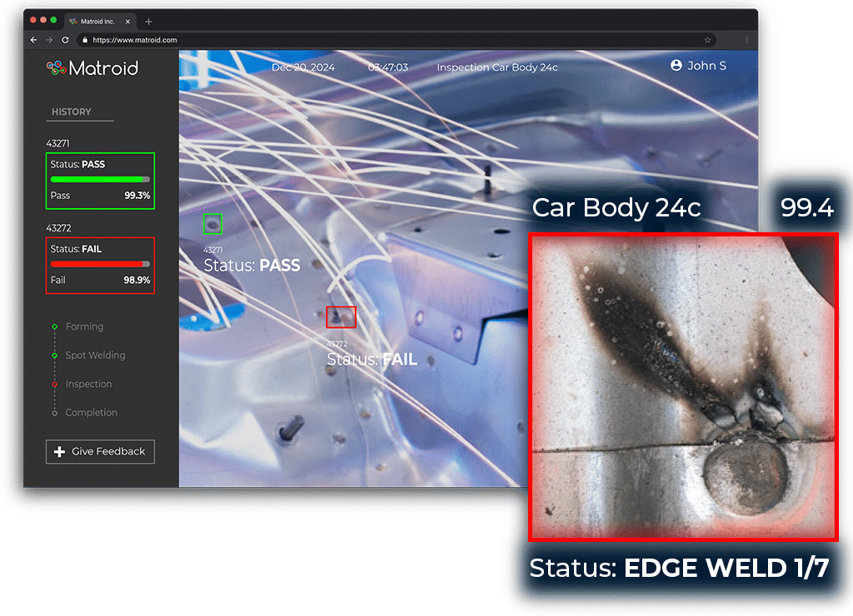Select the Spot Welding step

(95, 355)
